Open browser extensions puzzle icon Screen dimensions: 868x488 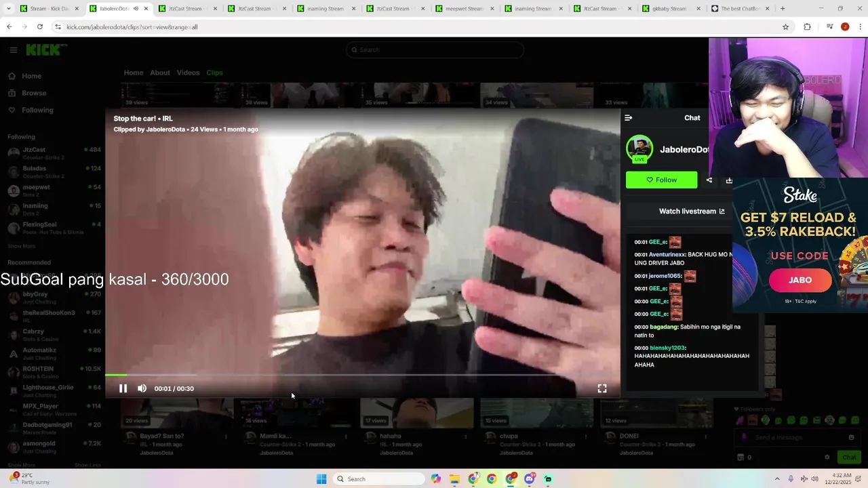pyautogui.click(x=807, y=27)
